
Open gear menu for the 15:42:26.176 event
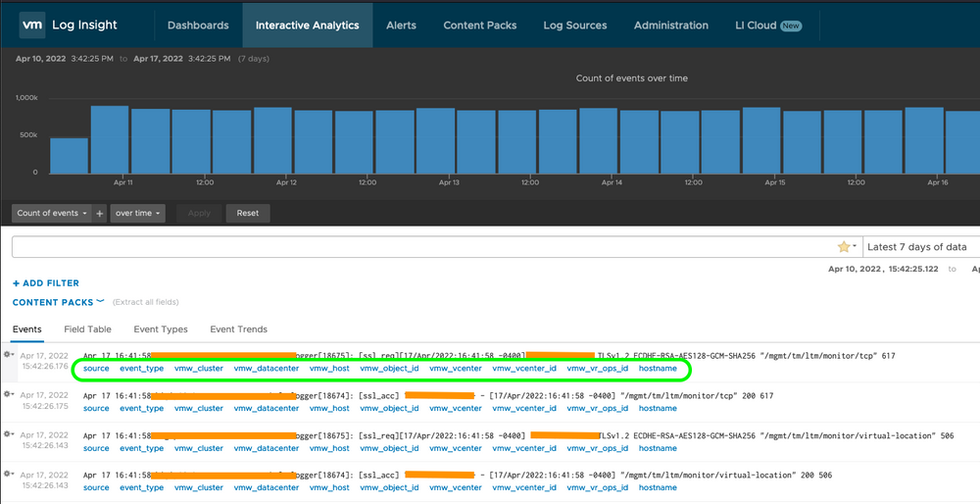tap(10, 355)
